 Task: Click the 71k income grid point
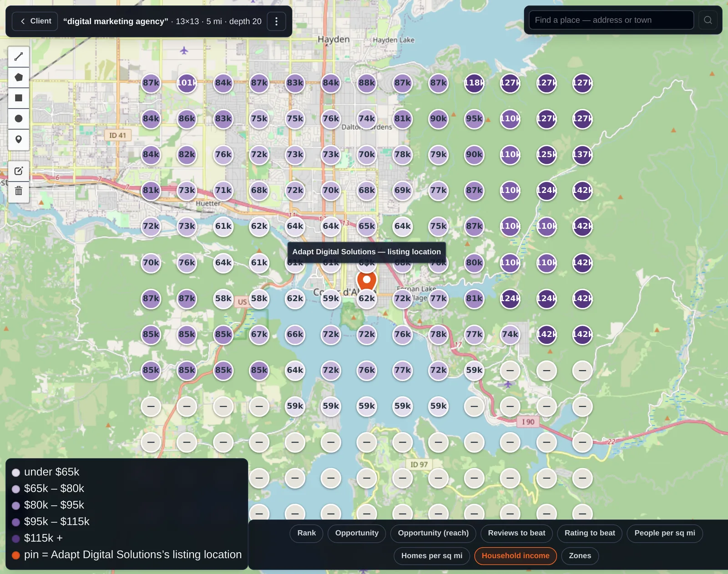click(x=223, y=191)
